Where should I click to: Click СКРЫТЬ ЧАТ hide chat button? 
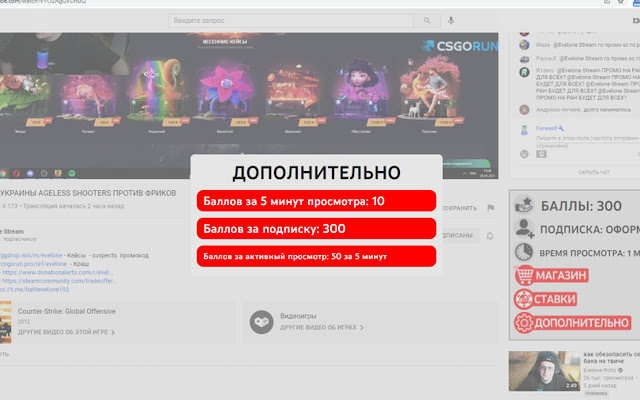pos(594,172)
